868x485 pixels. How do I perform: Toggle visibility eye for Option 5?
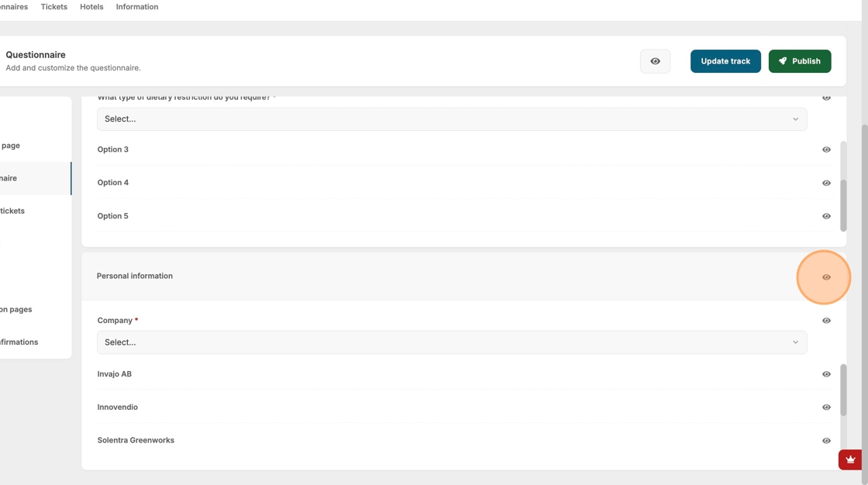826,216
